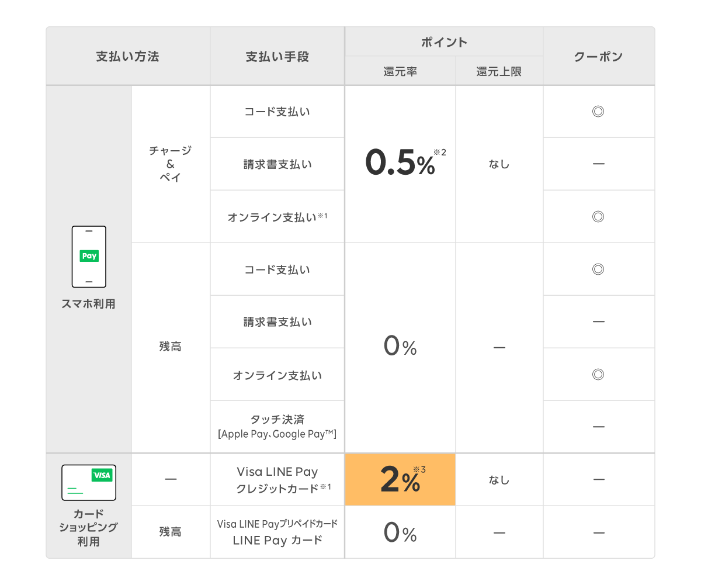Click the スマホ利用 label
701x588 pixels.
click(89, 304)
